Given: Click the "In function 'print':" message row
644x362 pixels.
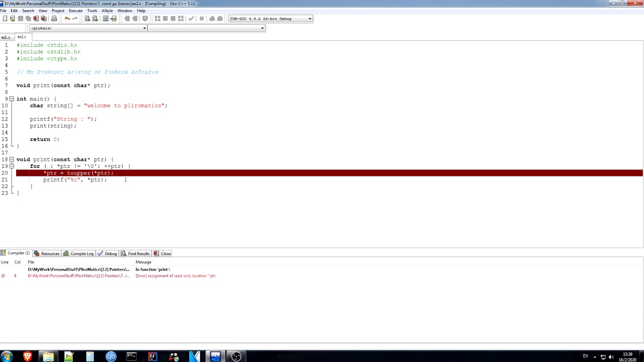Looking at the screenshot, I should 322,269.
